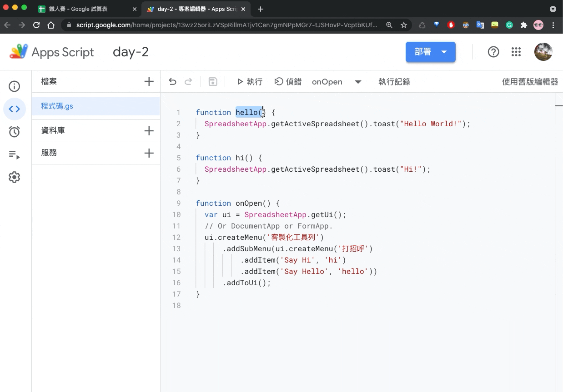Open the project Overview info icon
The width and height of the screenshot is (563, 392).
(15, 86)
